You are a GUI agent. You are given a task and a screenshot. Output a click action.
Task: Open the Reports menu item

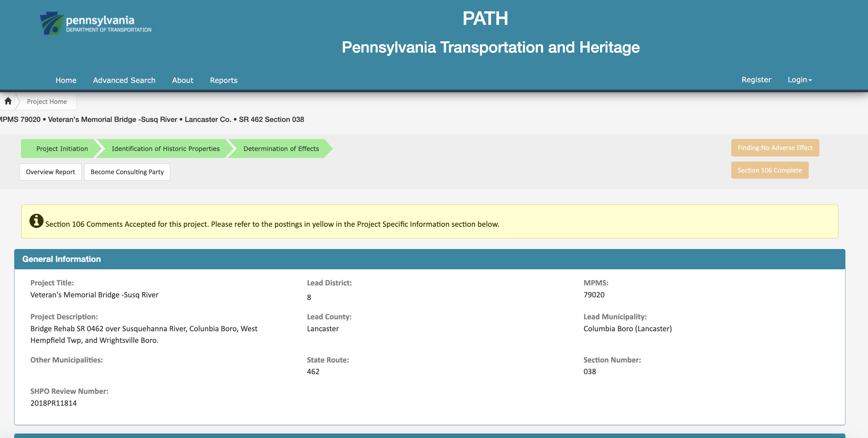coord(224,80)
